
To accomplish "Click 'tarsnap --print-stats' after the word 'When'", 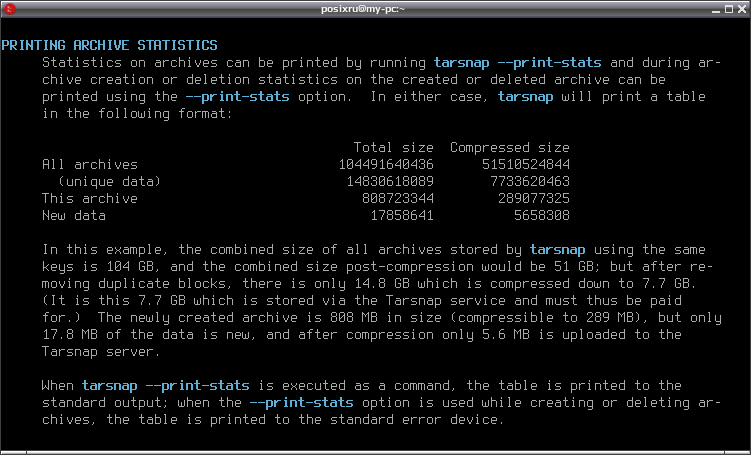I will click(166, 385).
